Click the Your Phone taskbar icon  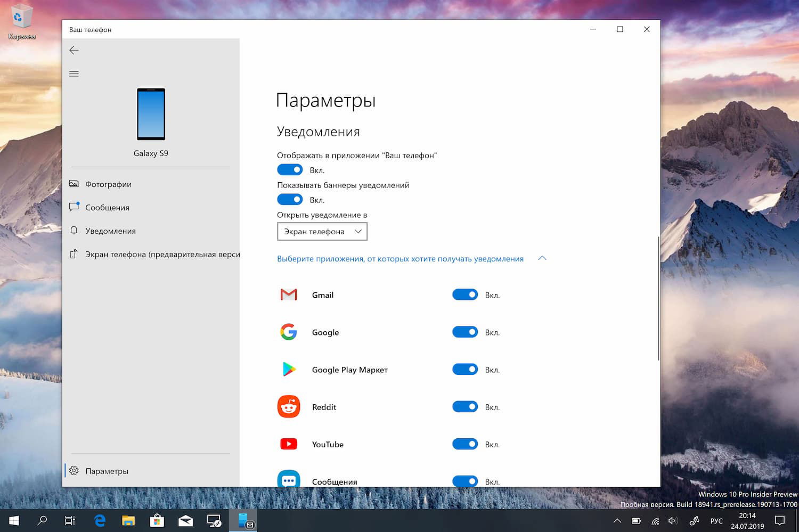pyautogui.click(x=243, y=520)
